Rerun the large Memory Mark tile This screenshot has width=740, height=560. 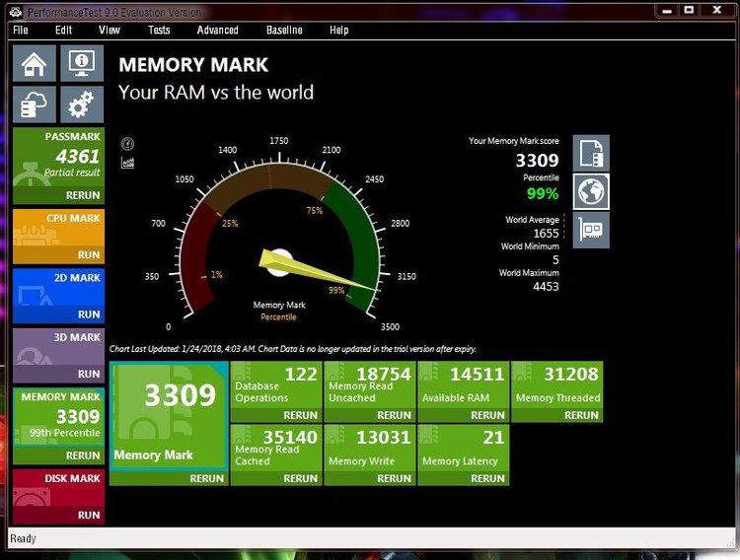pyautogui.click(x=207, y=478)
